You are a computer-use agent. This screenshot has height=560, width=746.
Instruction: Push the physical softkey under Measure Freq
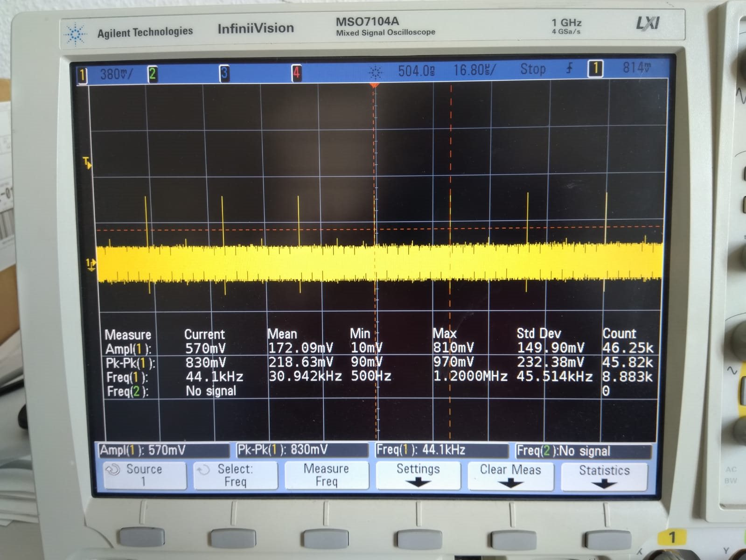click(326, 539)
